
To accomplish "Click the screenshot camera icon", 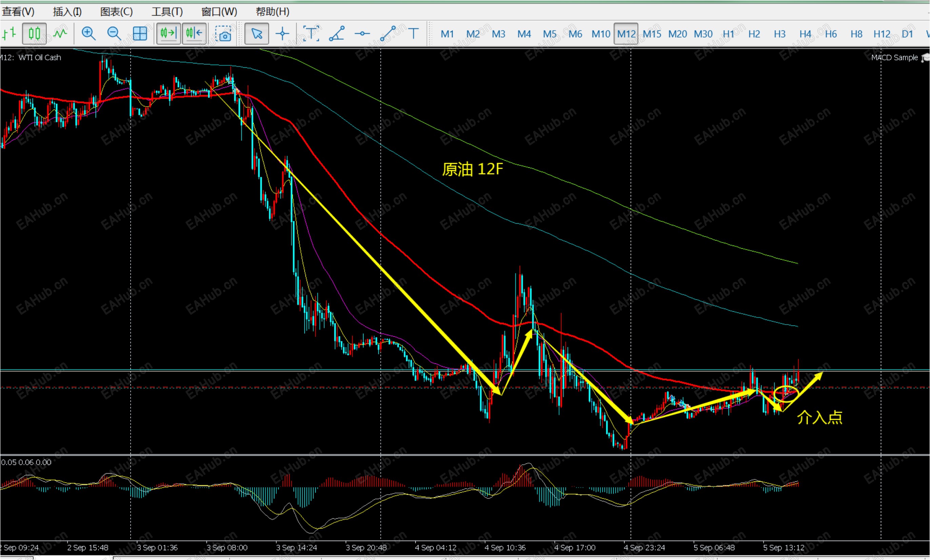I will click(x=223, y=34).
